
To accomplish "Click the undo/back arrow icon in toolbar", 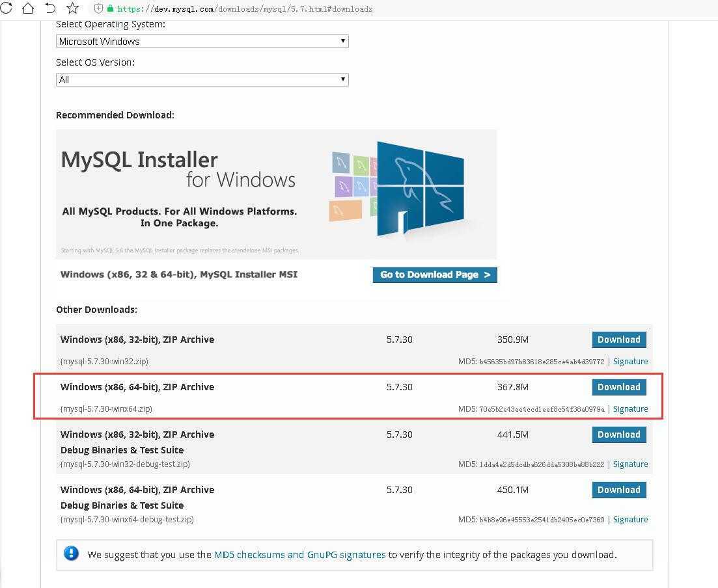I will coord(50,8).
